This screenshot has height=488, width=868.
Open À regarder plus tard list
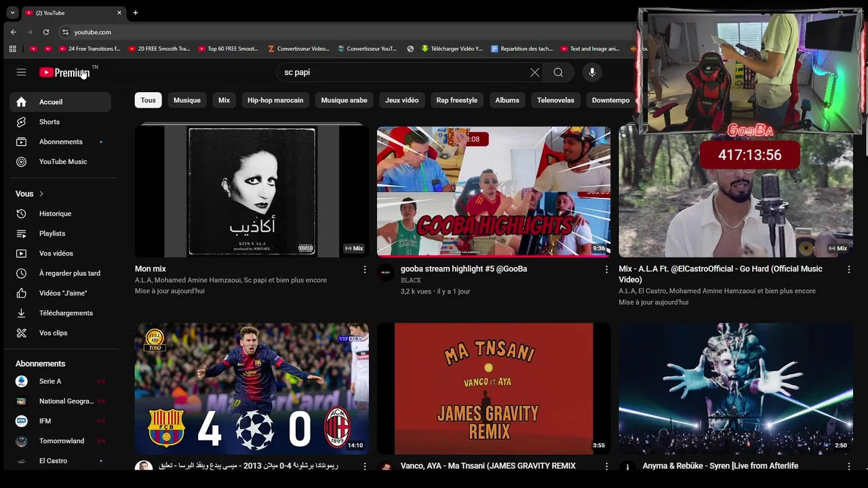coord(60,273)
